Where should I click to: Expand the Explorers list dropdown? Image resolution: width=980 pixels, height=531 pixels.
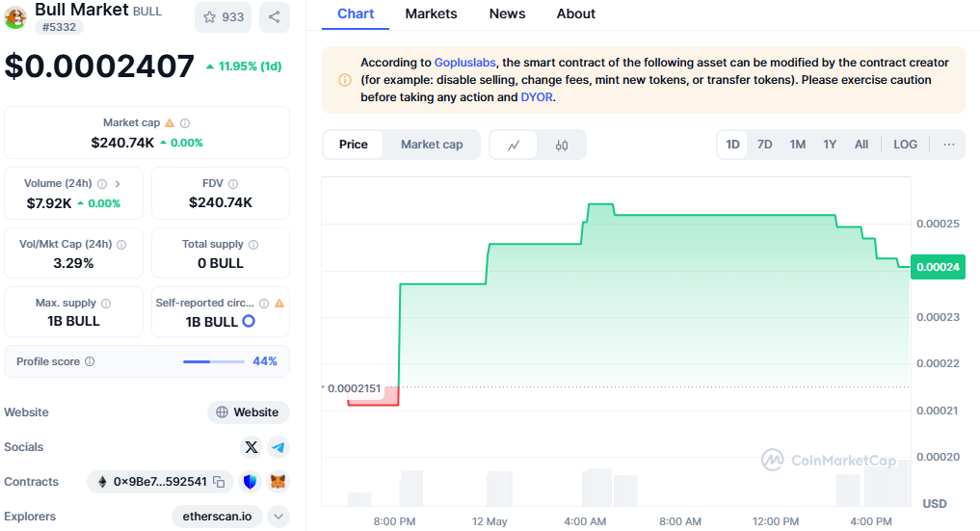(278, 517)
